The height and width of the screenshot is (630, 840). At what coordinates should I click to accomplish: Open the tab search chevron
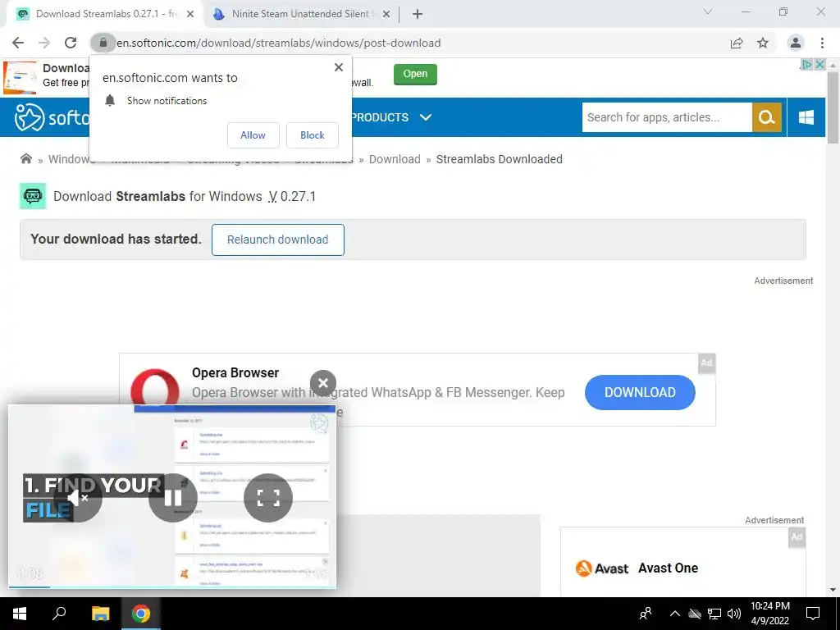point(708,11)
